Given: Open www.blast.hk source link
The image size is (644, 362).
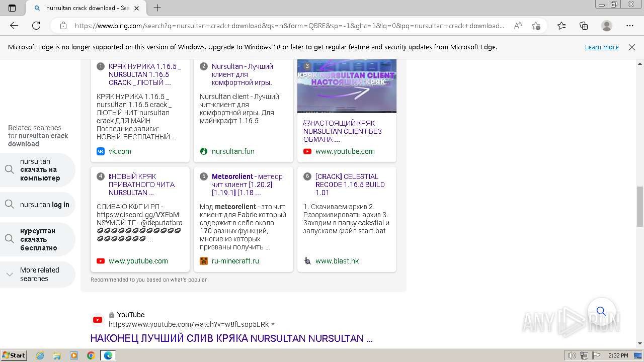Looking at the screenshot, I should tap(337, 261).
